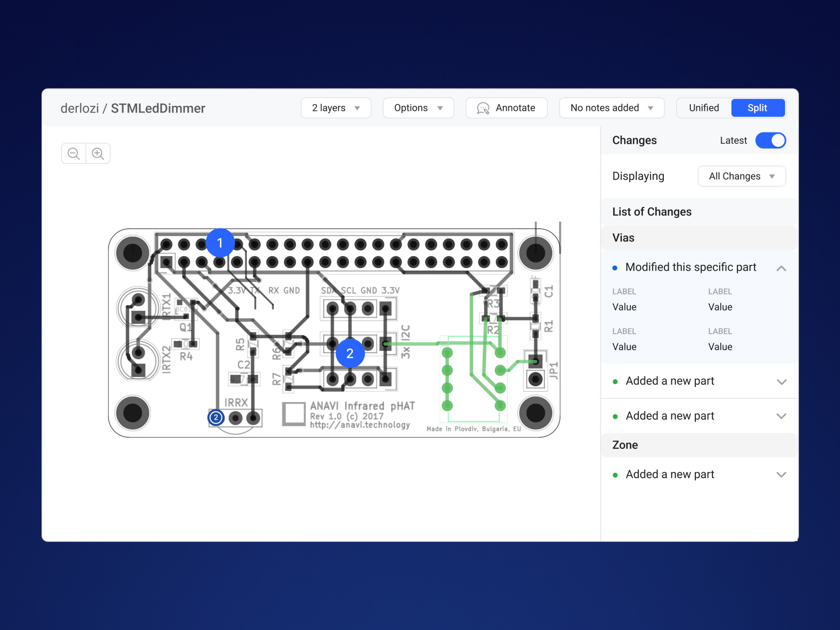Open the No notes added menu
The image size is (840, 630).
pyautogui.click(x=611, y=108)
